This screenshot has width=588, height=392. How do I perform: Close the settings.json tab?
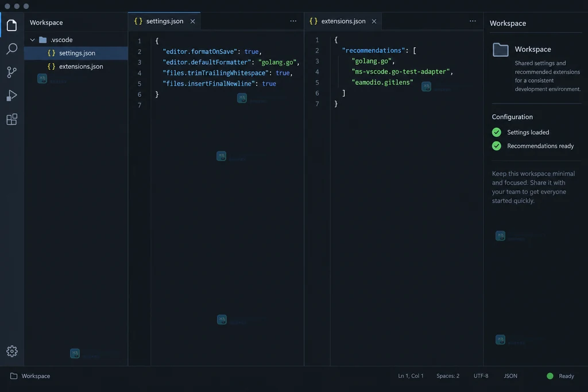192,21
